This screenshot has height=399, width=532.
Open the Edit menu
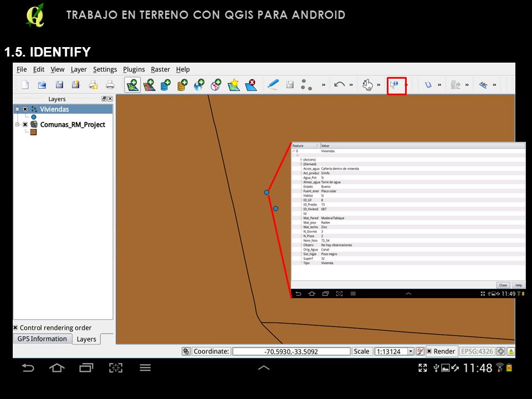(x=39, y=69)
